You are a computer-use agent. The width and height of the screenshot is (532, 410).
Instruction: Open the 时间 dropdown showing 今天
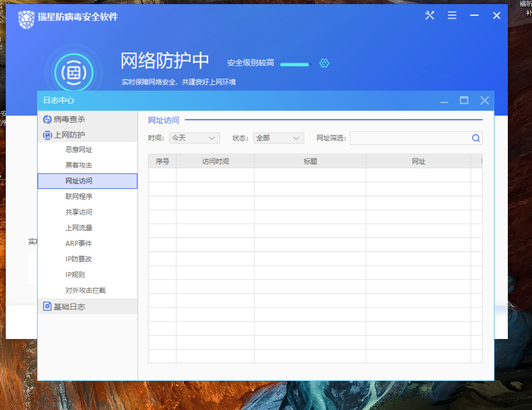point(195,138)
